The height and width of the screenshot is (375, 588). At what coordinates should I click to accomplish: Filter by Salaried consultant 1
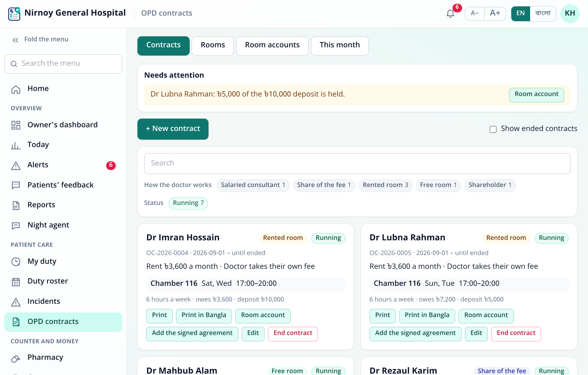[253, 185]
